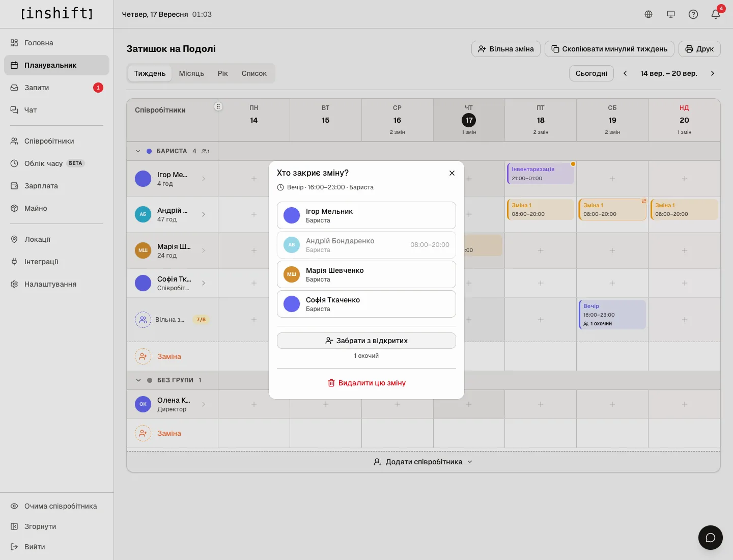Collapse the БЕЗ ГРУПИ group

[138, 380]
